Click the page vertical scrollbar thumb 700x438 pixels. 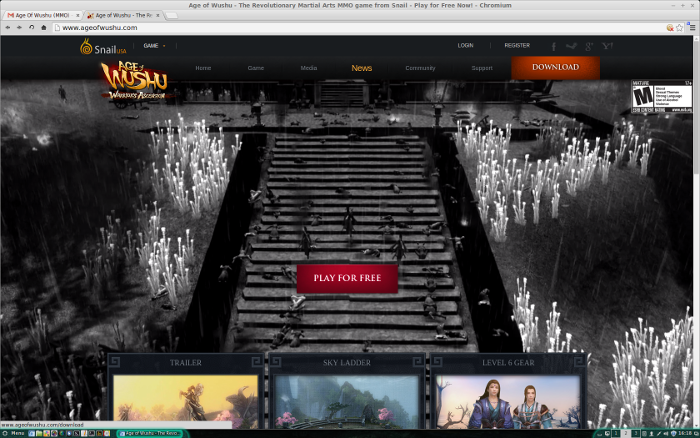click(x=696, y=107)
